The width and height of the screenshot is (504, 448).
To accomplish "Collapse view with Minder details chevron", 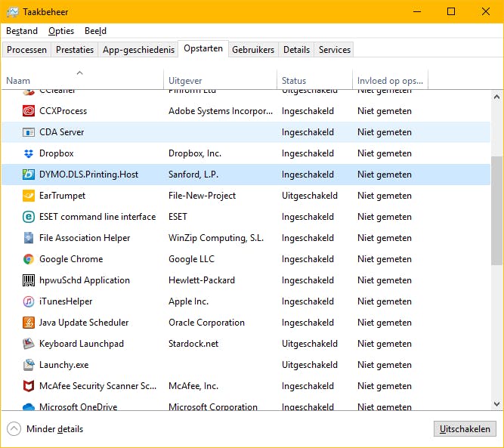I will 14,429.
